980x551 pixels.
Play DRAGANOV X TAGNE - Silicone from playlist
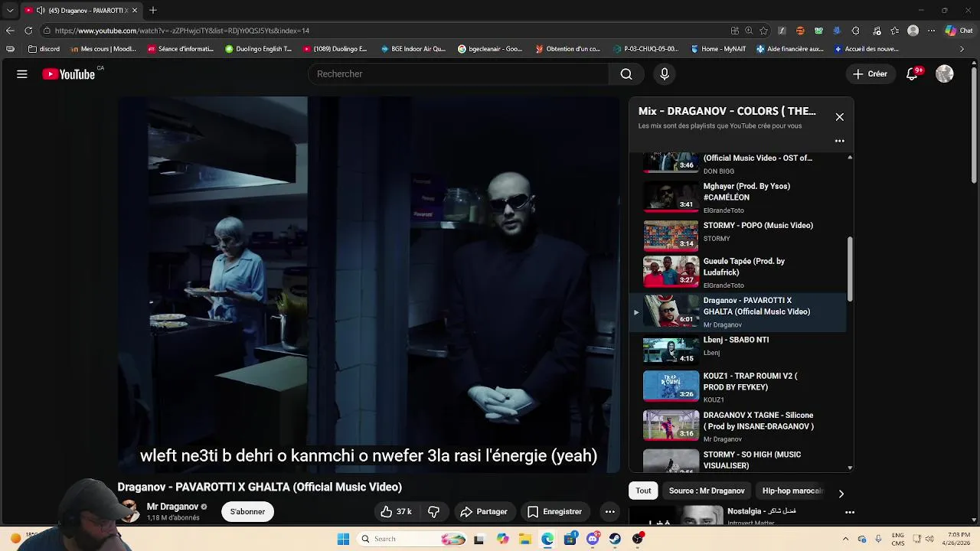(738, 426)
